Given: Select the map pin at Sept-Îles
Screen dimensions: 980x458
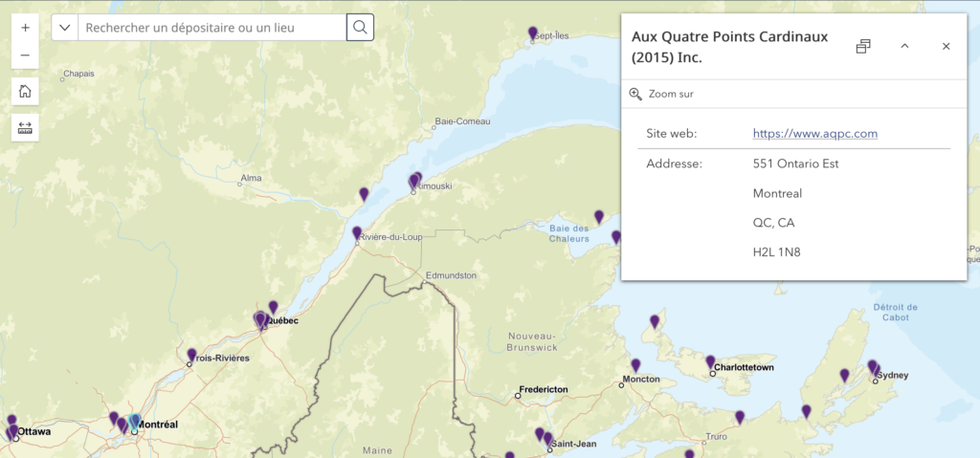Looking at the screenshot, I should coord(533,33).
